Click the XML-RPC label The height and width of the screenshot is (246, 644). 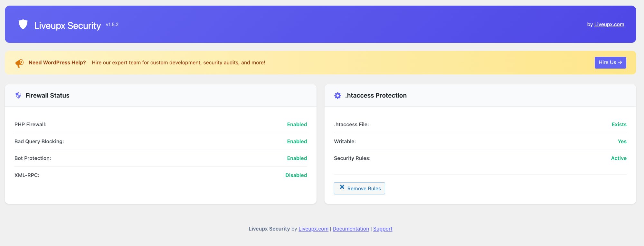(x=27, y=175)
